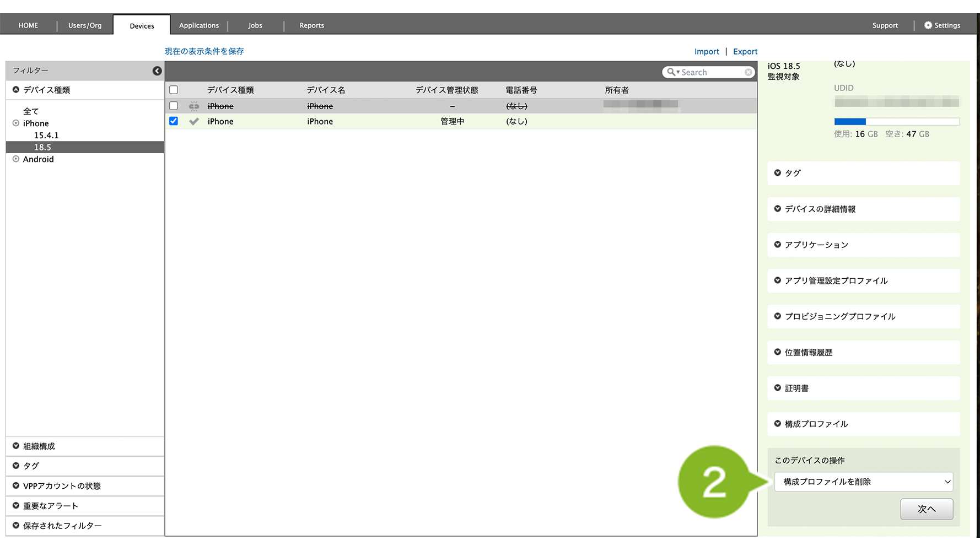Image resolution: width=980 pixels, height=551 pixels.
Task: Expand the Android tree node icon
Action: tap(16, 159)
